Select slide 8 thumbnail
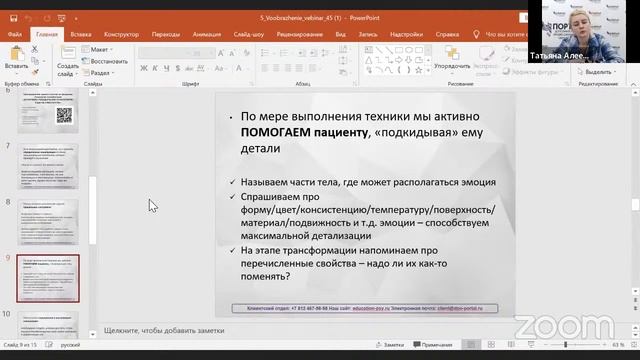This screenshot has width=640, height=360. tap(48, 222)
